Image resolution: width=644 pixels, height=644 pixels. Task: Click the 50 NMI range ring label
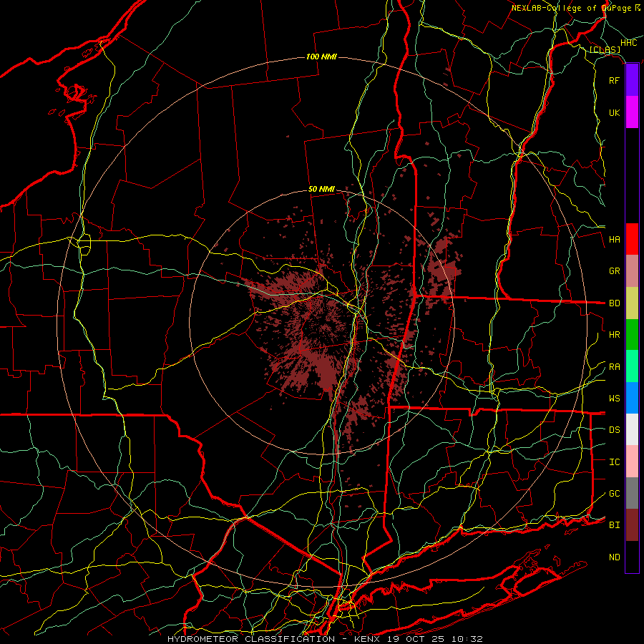coord(321,190)
